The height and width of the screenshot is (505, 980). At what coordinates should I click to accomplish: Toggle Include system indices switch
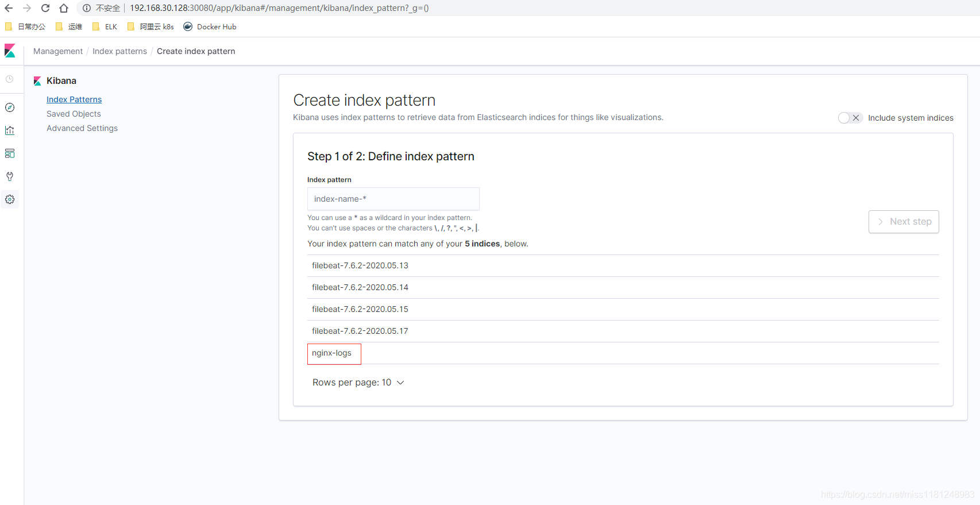point(850,118)
